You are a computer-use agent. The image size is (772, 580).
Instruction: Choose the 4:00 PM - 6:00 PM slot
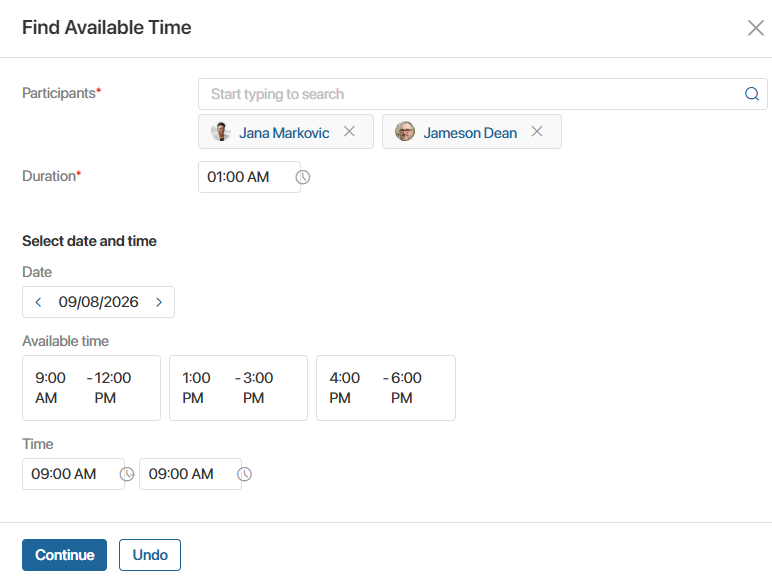click(x=386, y=388)
